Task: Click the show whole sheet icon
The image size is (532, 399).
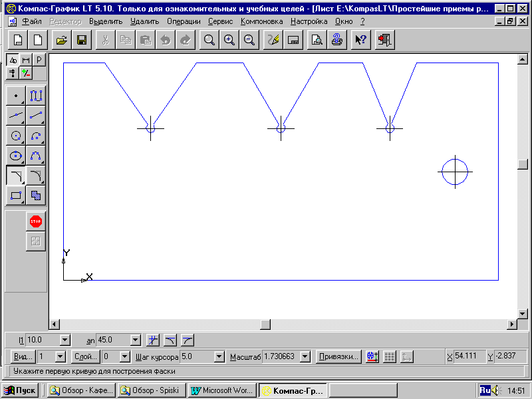Action: [293, 40]
